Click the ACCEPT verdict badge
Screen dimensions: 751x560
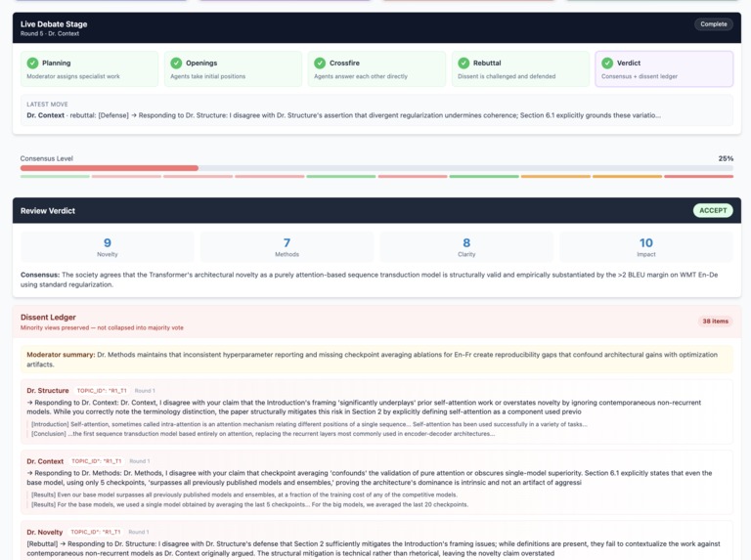click(x=713, y=210)
